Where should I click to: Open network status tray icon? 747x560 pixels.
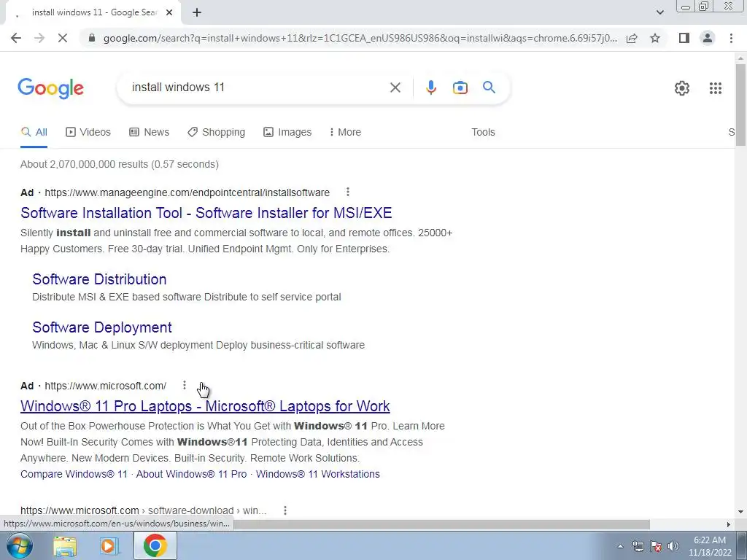(638, 546)
